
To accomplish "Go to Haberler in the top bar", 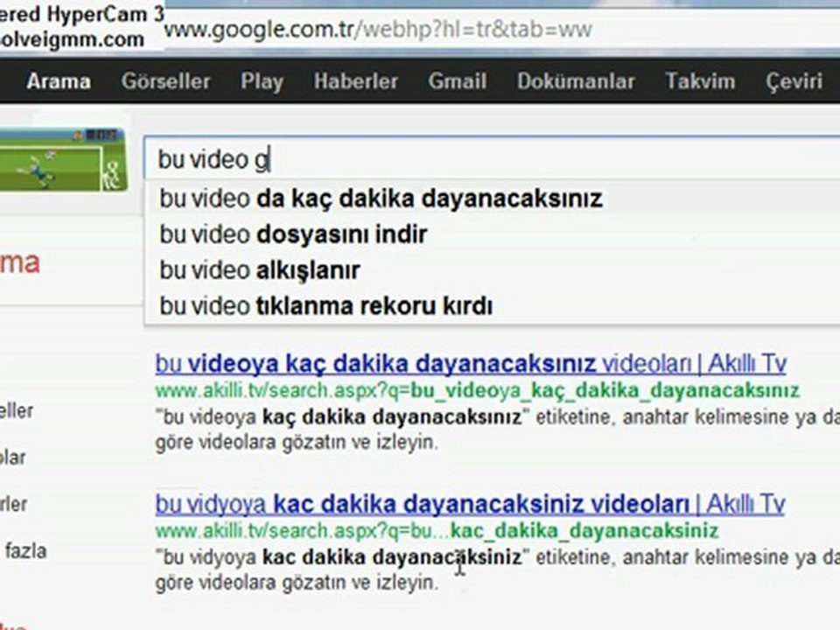I will (356, 81).
